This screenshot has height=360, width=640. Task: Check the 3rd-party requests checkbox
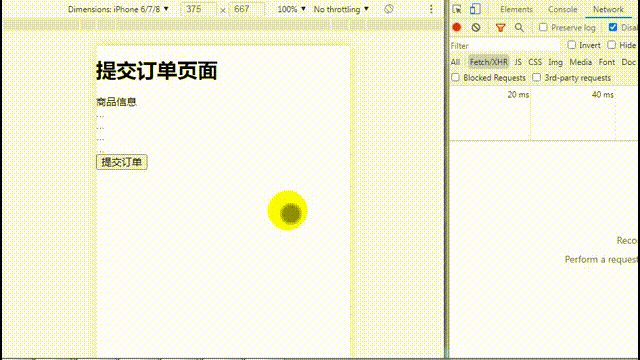[x=537, y=77]
